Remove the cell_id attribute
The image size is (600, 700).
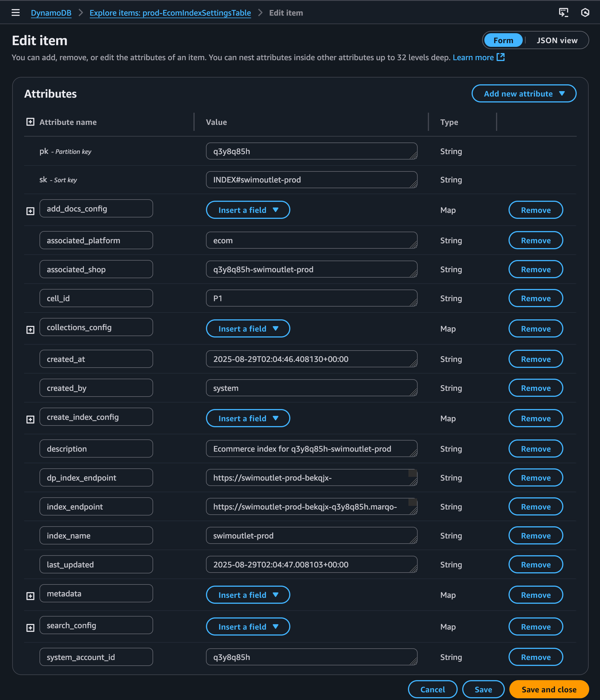tap(536, 298)
